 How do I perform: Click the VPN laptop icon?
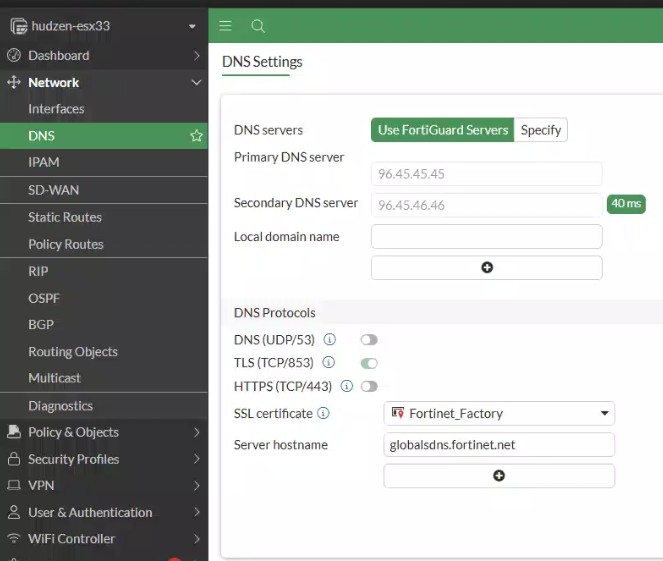coord(14,485)
